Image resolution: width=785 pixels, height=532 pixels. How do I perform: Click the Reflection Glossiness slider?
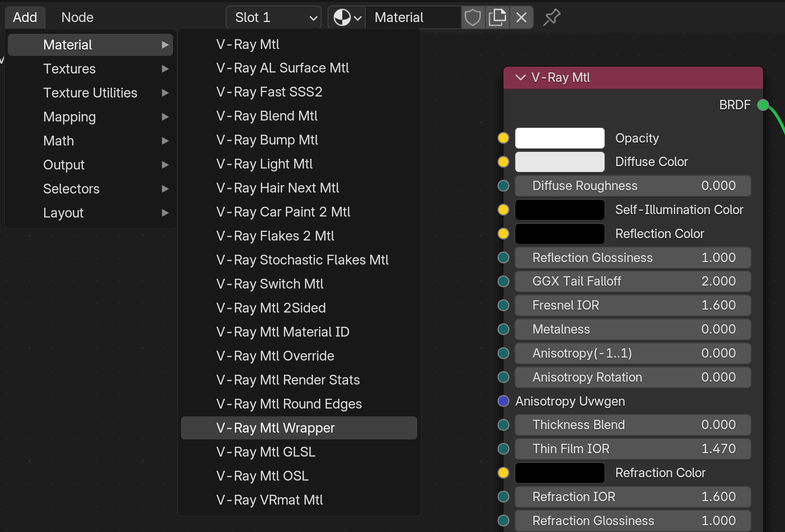(633, 258)
